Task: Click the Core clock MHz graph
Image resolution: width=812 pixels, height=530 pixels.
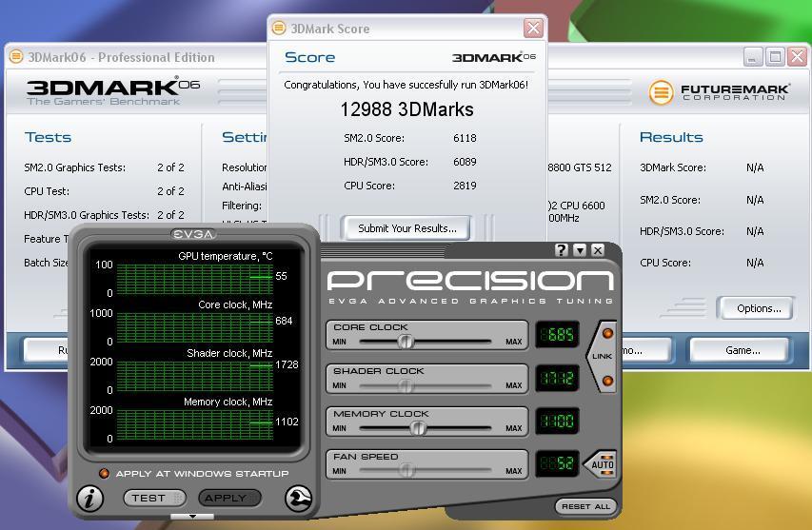Action: point(195,327)
